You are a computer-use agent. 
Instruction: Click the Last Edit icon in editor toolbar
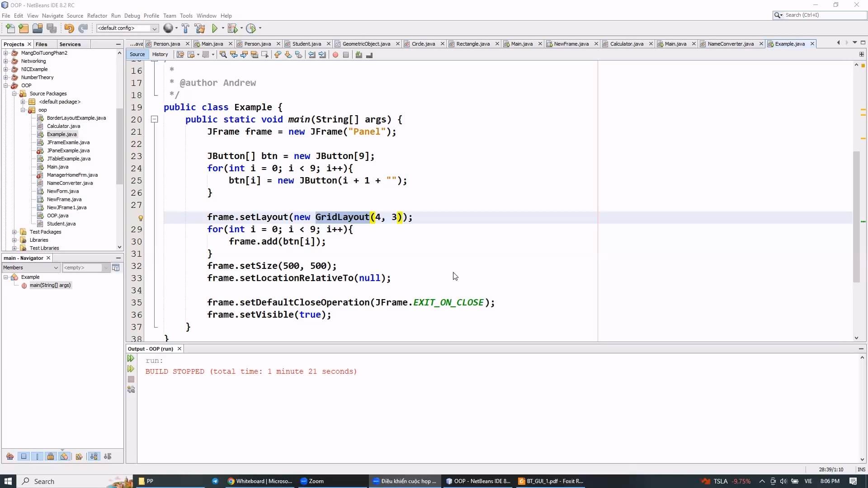[x=180, y=55]
